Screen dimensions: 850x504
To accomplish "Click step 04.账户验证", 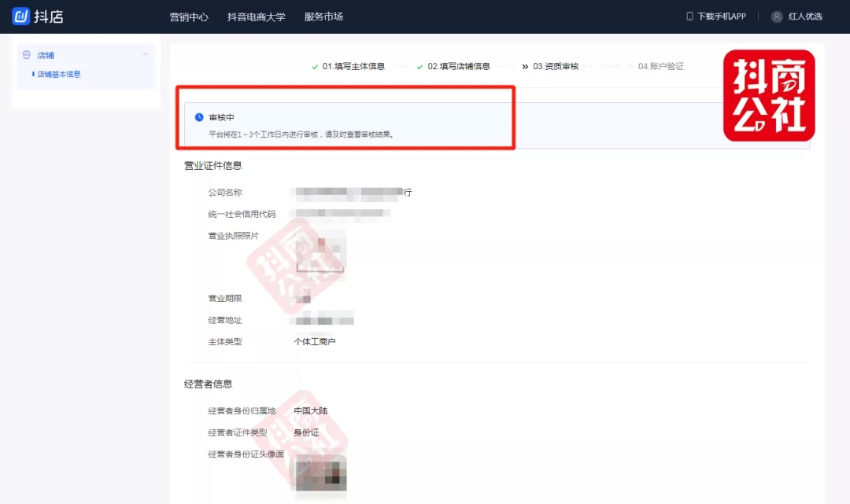I will [661, 66].
